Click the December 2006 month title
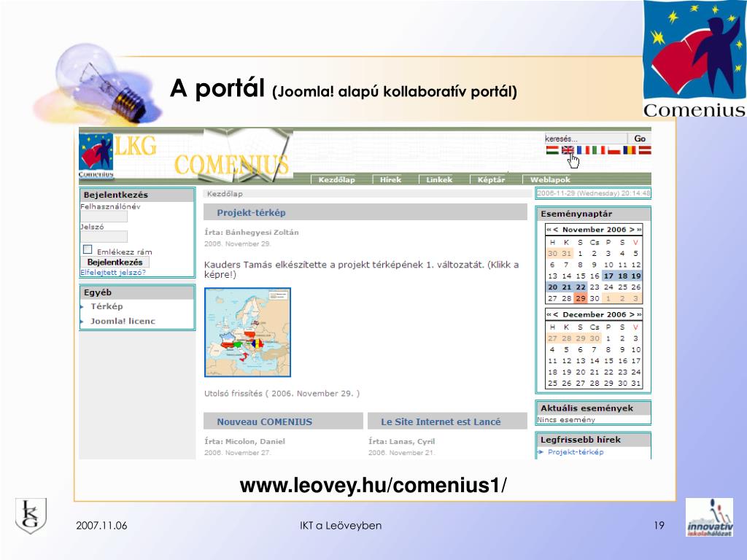Screen dimensions: 747x560 594,315
